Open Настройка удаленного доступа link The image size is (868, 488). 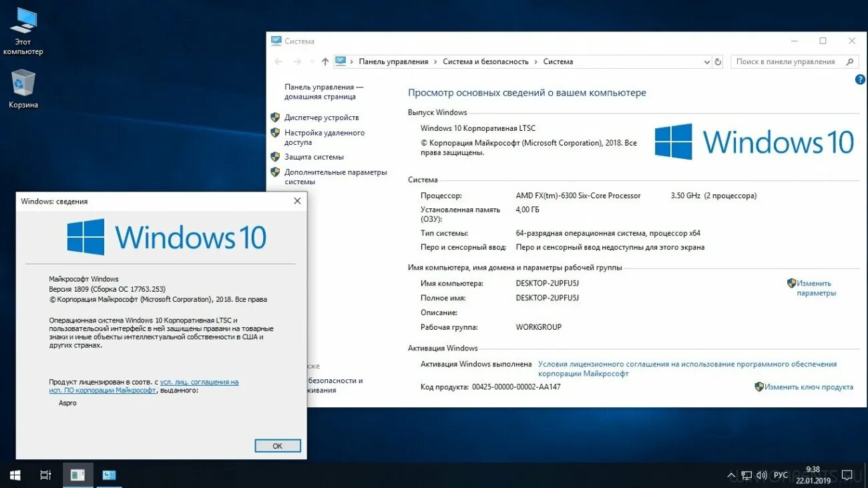coord(324,138)
